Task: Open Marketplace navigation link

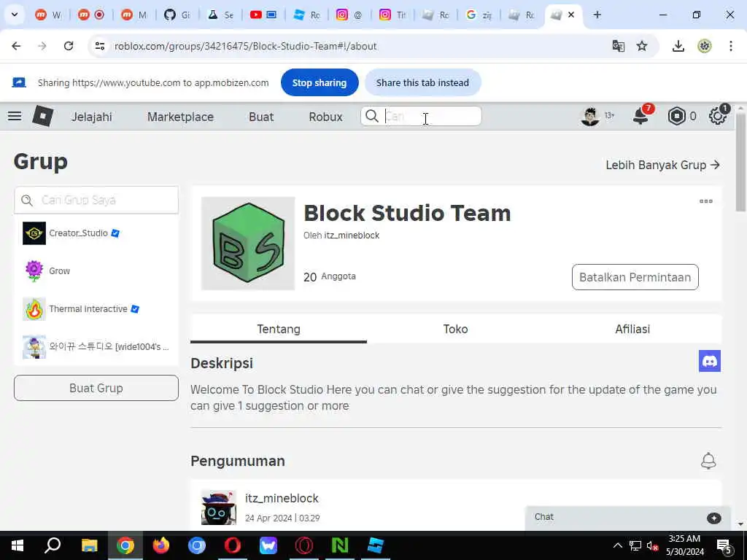Action: [181, 117]
